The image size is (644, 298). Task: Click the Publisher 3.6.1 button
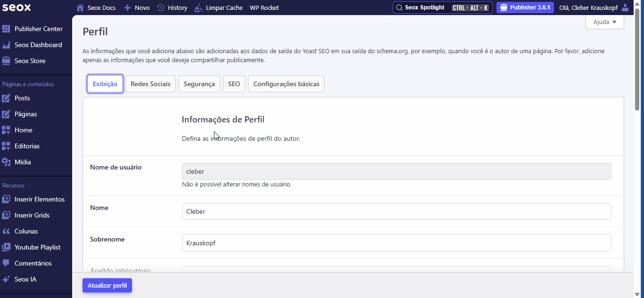pos(525,8)
